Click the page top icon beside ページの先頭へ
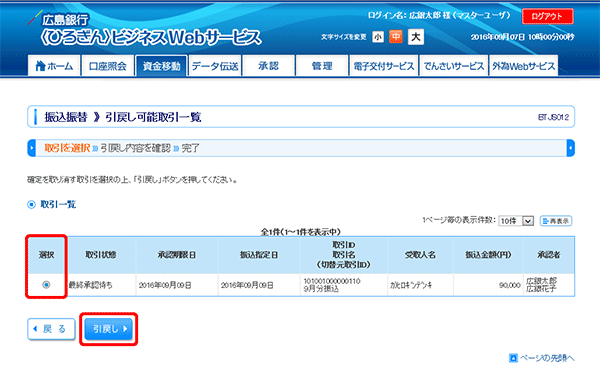This screenshot has height=370, width=600. tap(513, 358)
